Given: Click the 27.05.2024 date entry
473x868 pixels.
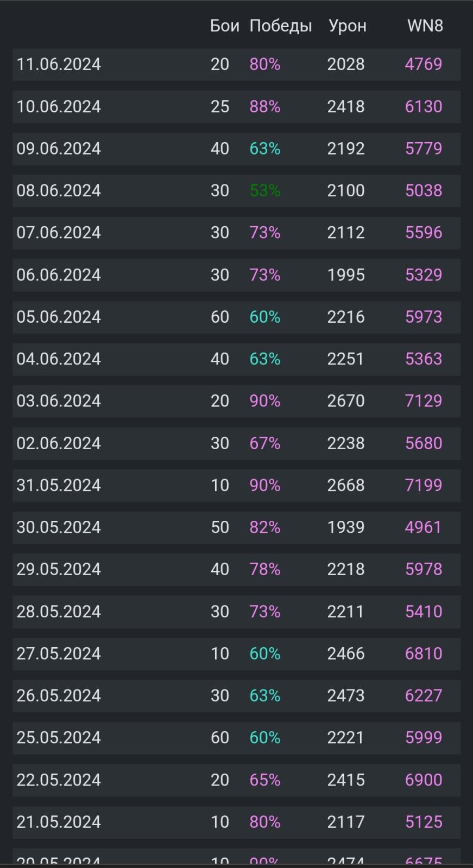Looking at the screenshot, I should coord(59,653).
